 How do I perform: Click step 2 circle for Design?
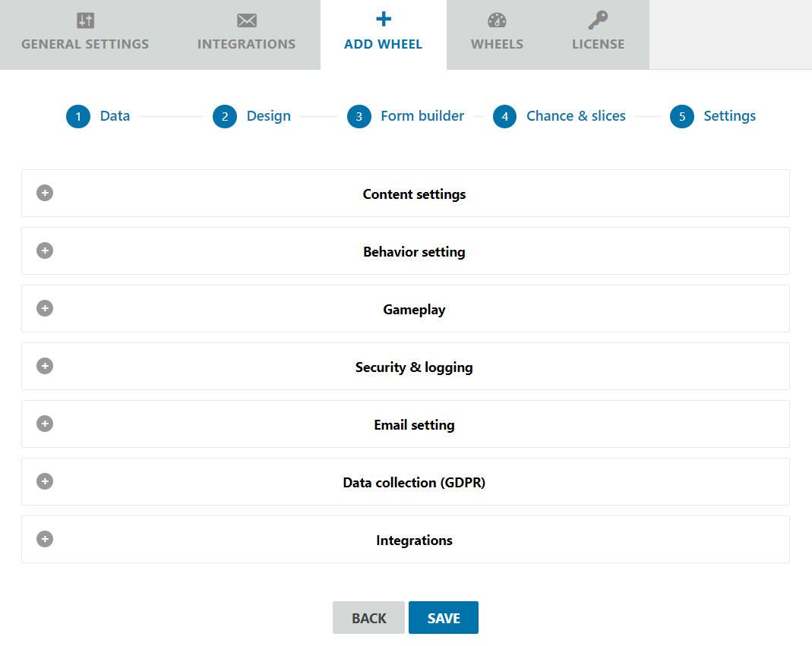point(225,116)
